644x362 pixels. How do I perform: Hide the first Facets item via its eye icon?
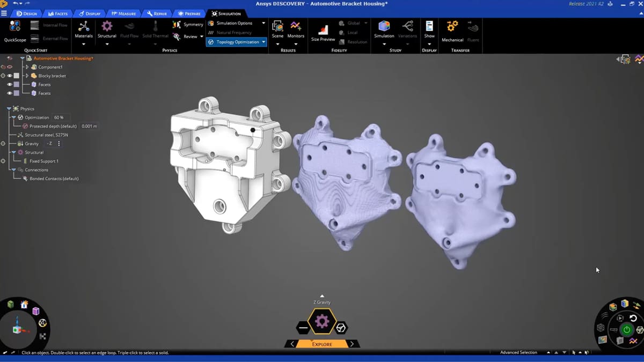click(x=10, y=84)
